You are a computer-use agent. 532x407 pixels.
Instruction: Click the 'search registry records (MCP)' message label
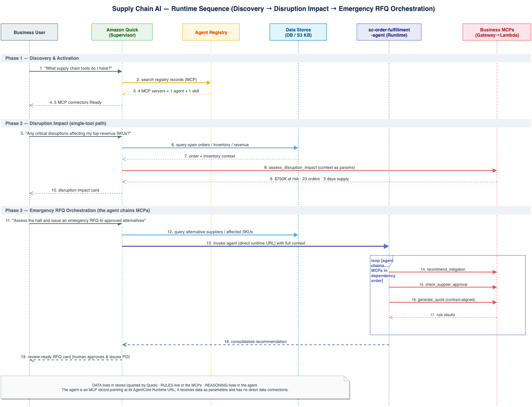(167, 80)
